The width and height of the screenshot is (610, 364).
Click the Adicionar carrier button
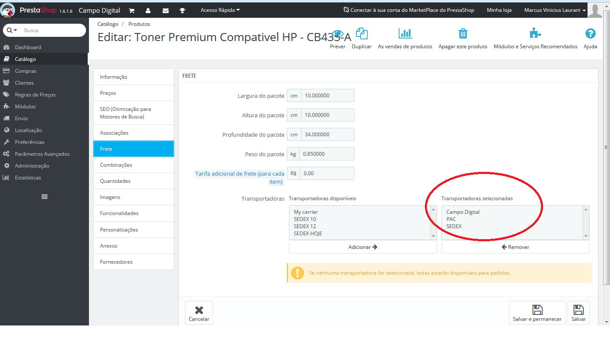coord(363,247)
